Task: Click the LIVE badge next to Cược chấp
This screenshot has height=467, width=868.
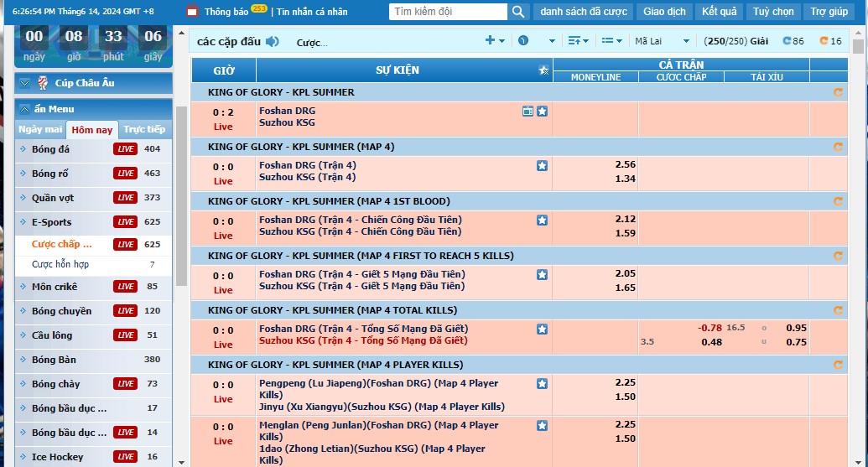Action: 125,244
